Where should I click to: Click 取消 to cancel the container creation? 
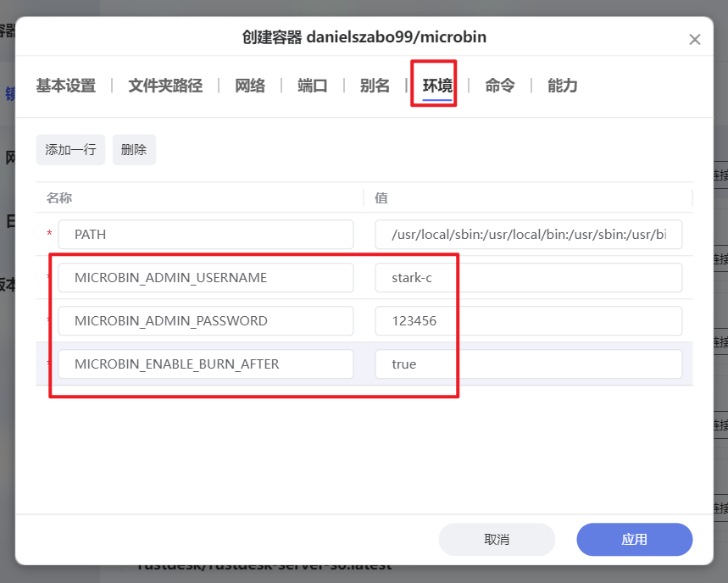point(497,539)
